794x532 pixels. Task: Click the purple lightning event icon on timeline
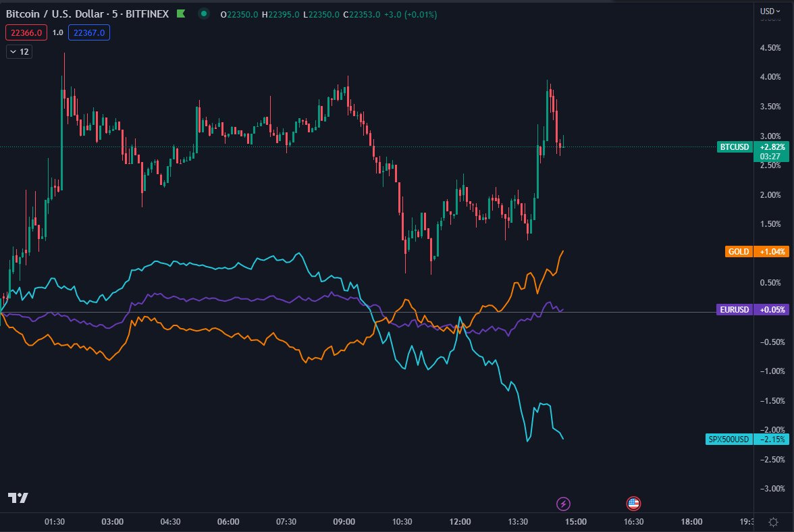562,502
